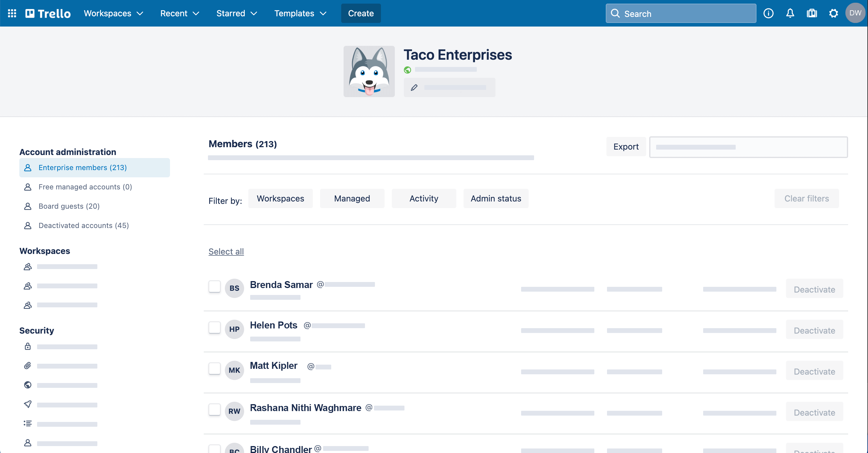Click the Board guests icon in sidebar
The image size is (868, 453).
pyautogui.click(x=27, y=206)
